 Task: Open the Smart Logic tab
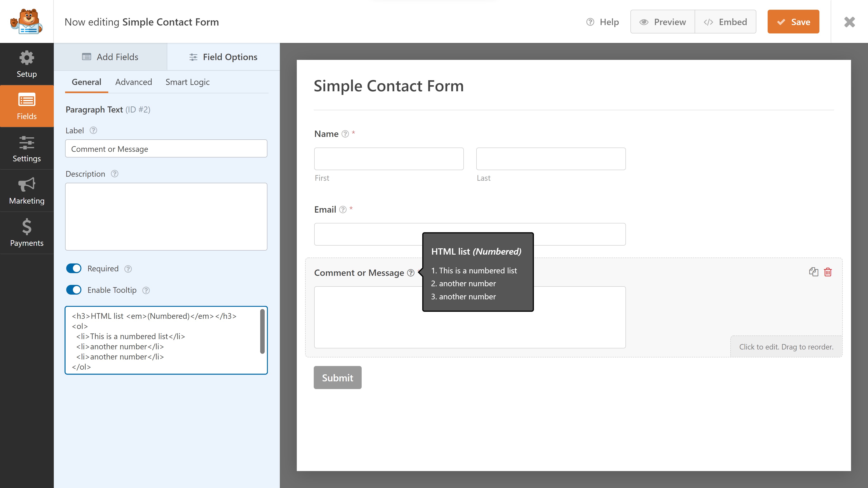click(x=187, y=82)
